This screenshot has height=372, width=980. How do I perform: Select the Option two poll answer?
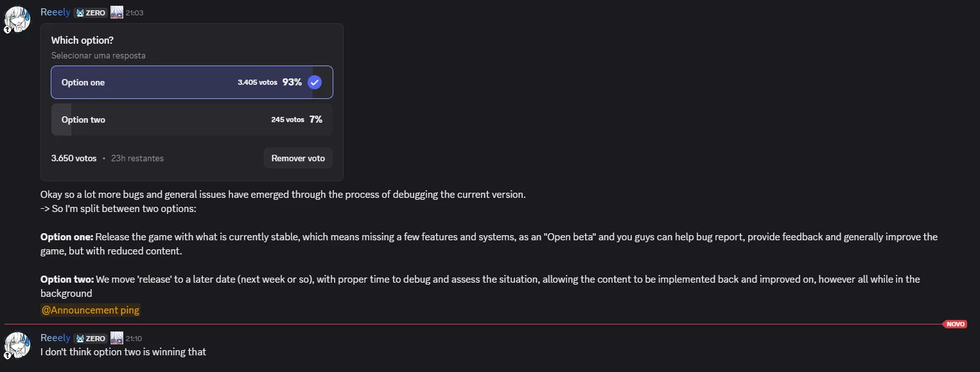(191, 120)
